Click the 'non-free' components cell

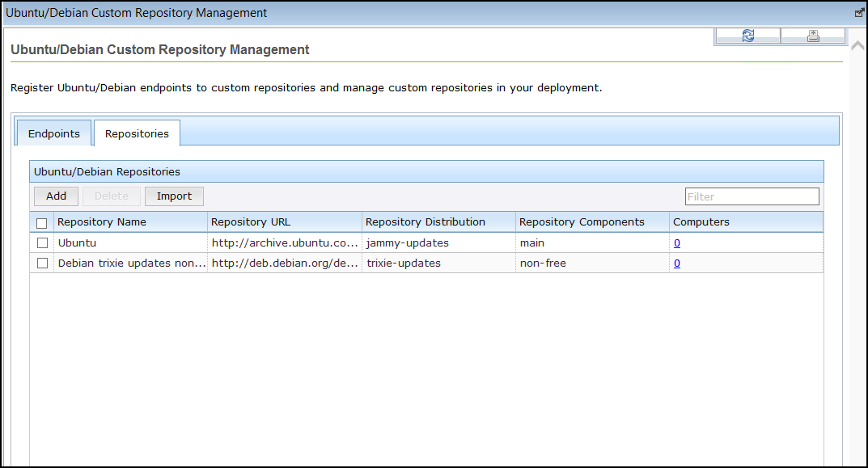point(592,264)
